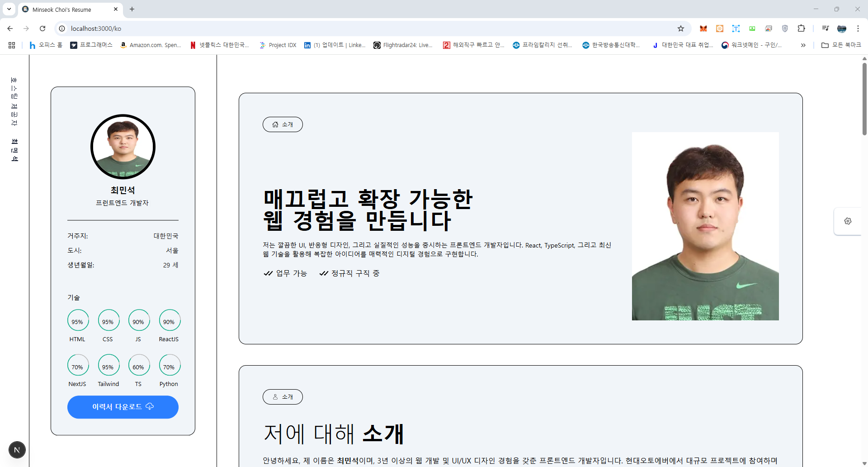Click the 정규직 구직 중 status text
Viewport: 868px width, 467px height.
coord(355,273)
